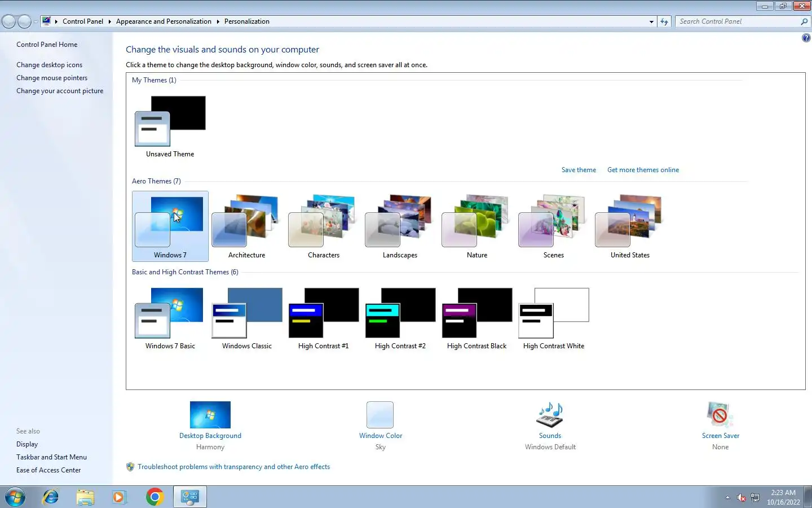
Task: Select High Contrast #2 theme
Action: click(400, 318)
